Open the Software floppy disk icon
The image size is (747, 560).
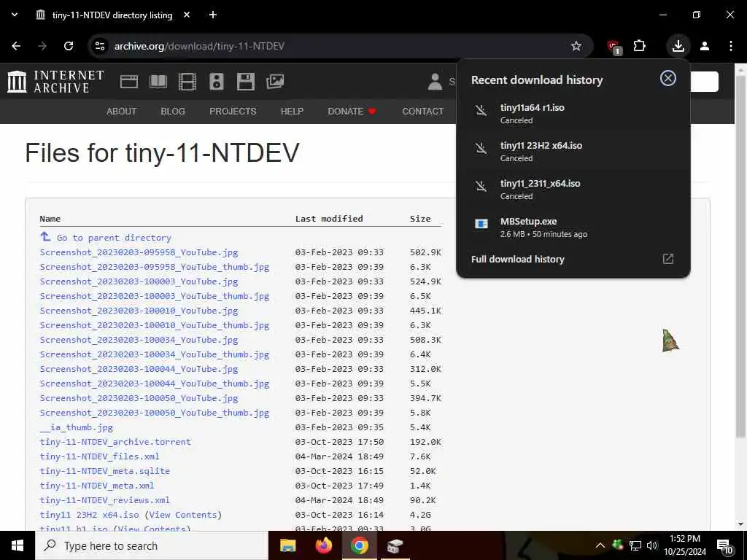click(x=246, y=82)
